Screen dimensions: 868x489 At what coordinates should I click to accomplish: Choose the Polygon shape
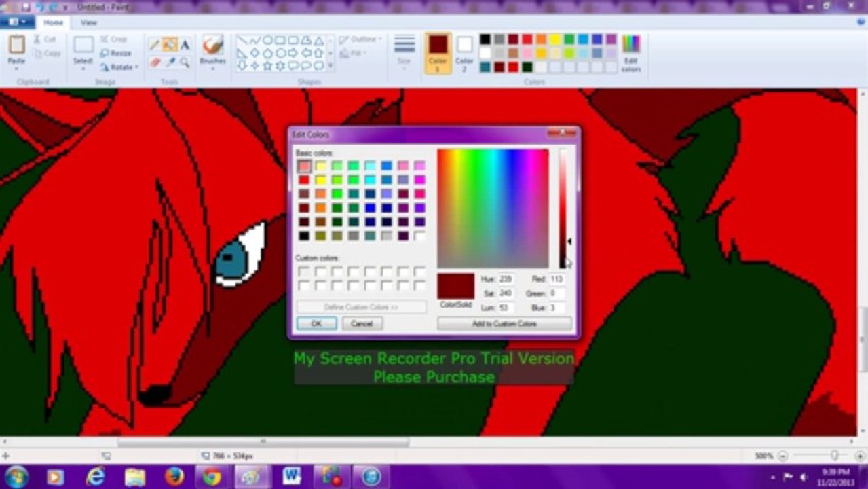(x=305, y=41)
